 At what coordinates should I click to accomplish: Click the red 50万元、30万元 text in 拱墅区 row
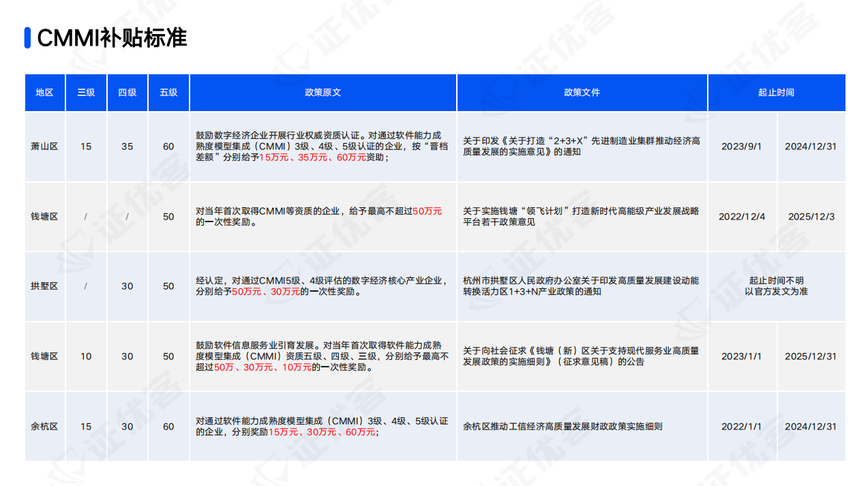[x=266, y=292]
